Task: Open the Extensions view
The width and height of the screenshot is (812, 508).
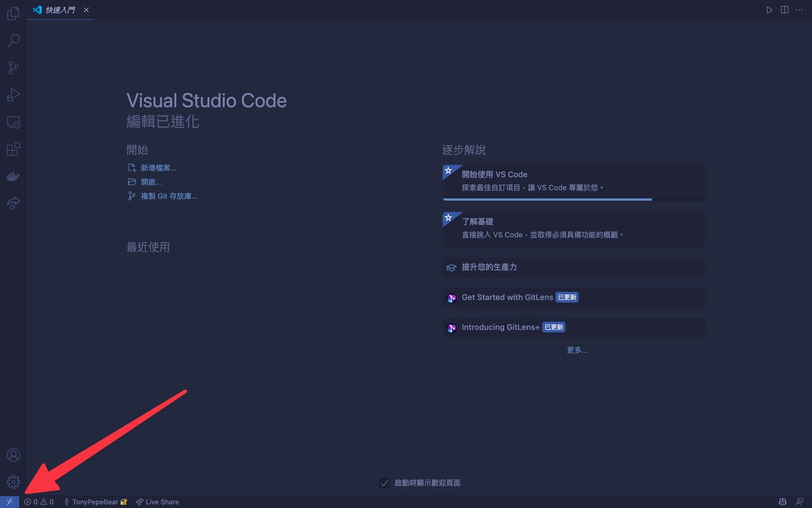Action: pos(13,149)
